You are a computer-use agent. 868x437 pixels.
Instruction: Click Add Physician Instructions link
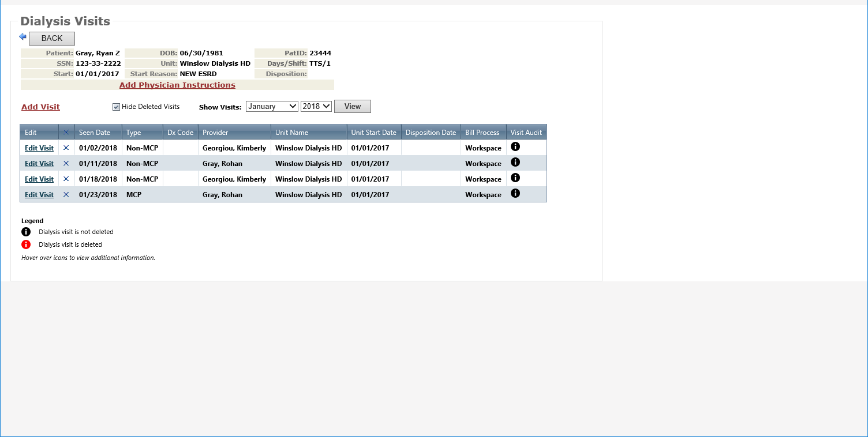pyautogui.click(x=177, y=85)
